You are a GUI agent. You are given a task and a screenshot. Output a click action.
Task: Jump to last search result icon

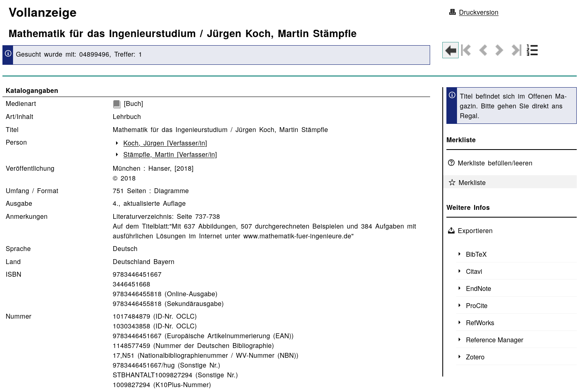point(516,51)
